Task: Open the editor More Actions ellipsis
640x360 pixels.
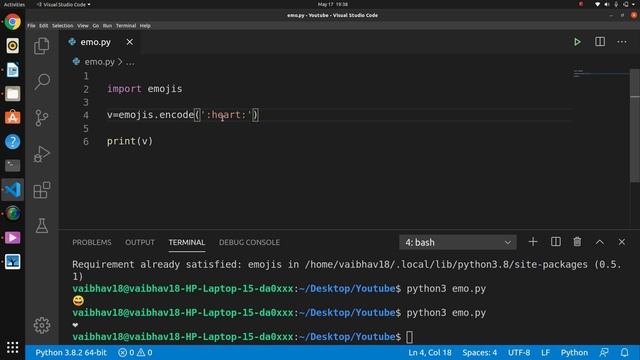Action: pos(622,42)
